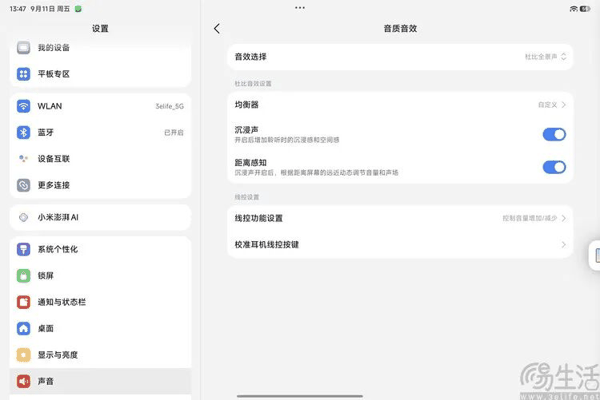600x400 pixels.
Task: Expand 均衡器 equalizer chevron
Action: [563, 104]
